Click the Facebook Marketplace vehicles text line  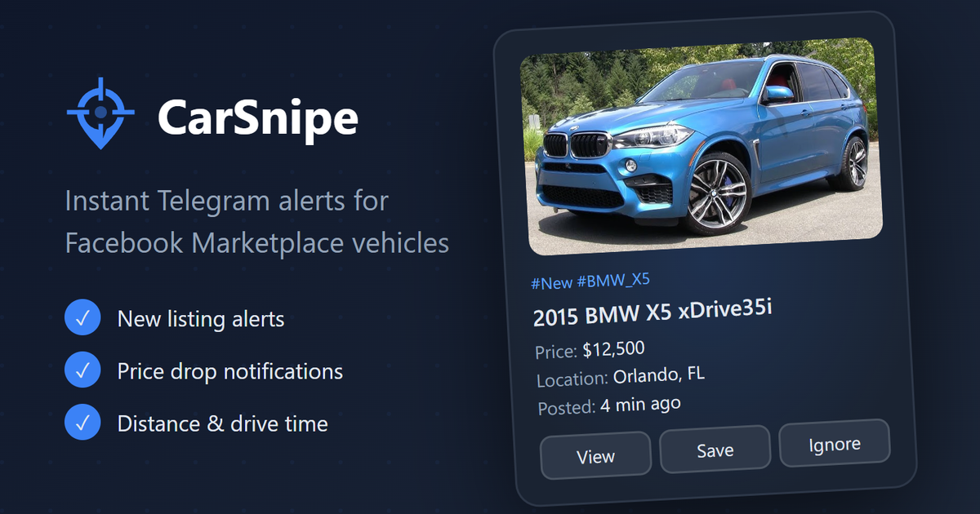pos(257,242)
